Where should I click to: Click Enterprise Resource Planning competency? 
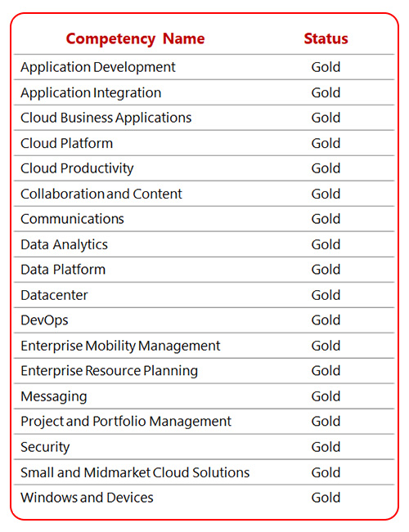coord(109,371)
